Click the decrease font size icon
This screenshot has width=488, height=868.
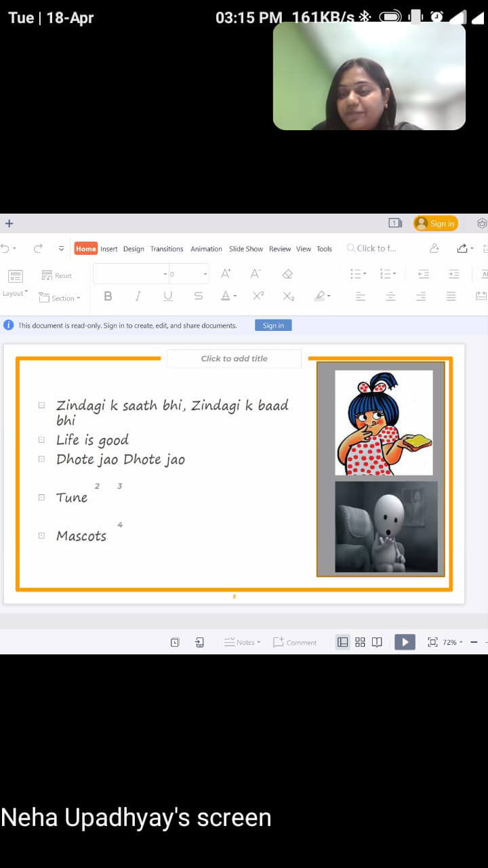click(x=256, y=274)
